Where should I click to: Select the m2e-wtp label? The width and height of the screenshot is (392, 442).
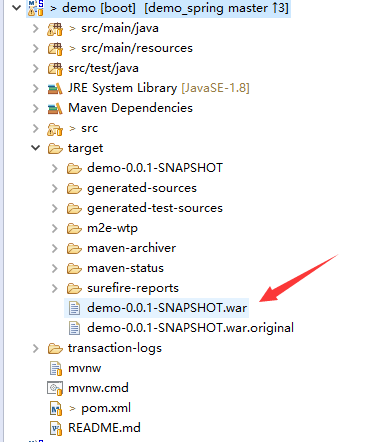112,228
